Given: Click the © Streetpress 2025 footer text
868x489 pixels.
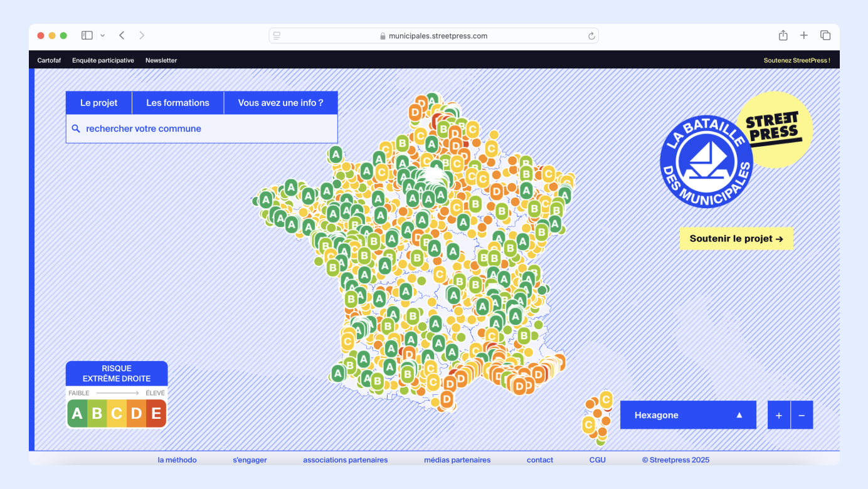Looking at the screenshot, I should coord(675,460).
